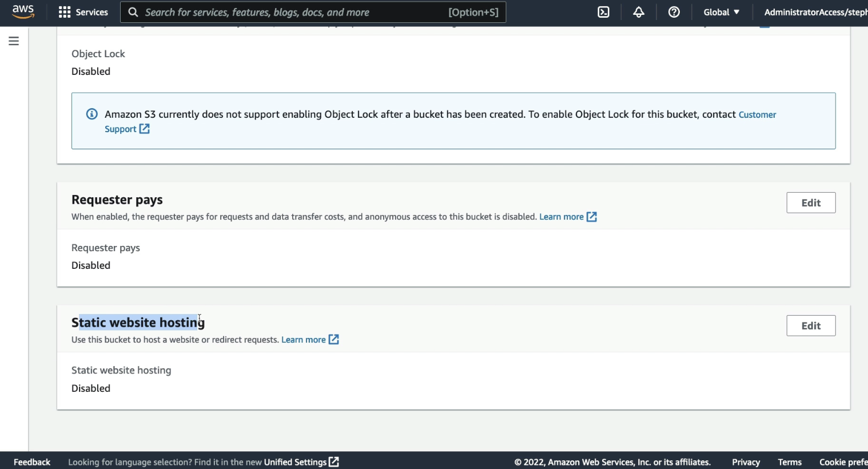Open Cookie preferences in footer

coord(843,462)
